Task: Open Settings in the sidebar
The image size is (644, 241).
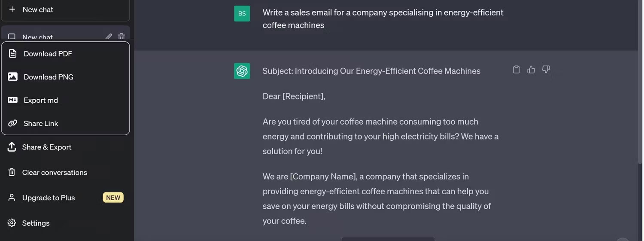Action: coord(36,223)
